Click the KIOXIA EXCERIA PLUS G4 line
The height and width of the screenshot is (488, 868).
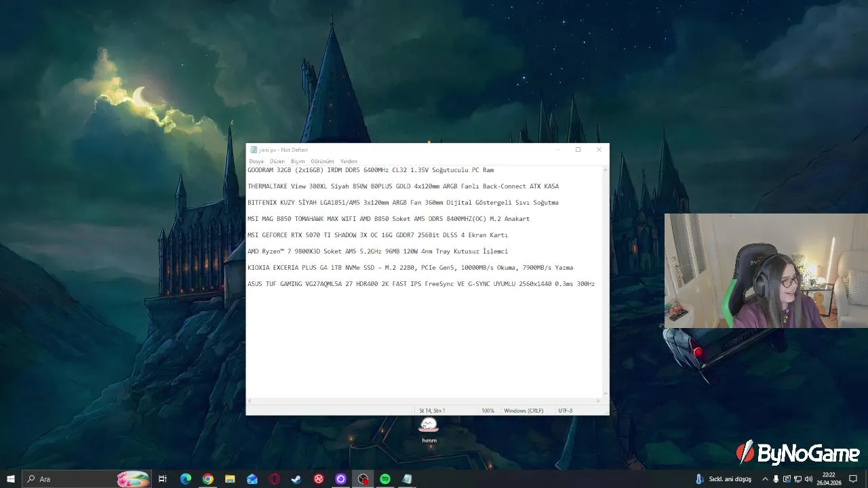[x=410, y=268]
